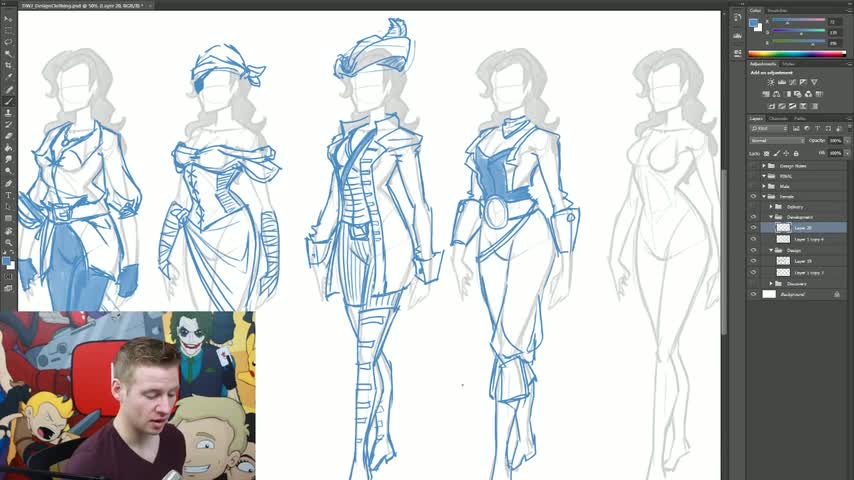
Task: Select the Clone Stamp tool
Action: [8, 113]
